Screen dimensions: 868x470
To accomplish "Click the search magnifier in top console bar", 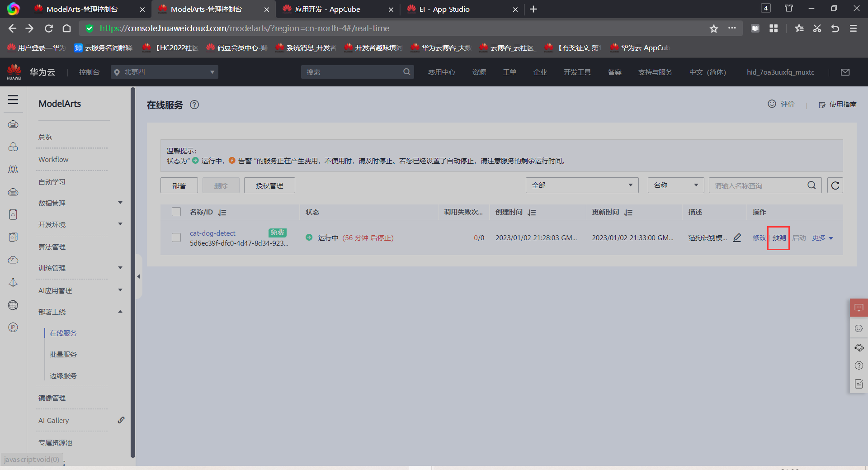I will [x=407, y=72].
